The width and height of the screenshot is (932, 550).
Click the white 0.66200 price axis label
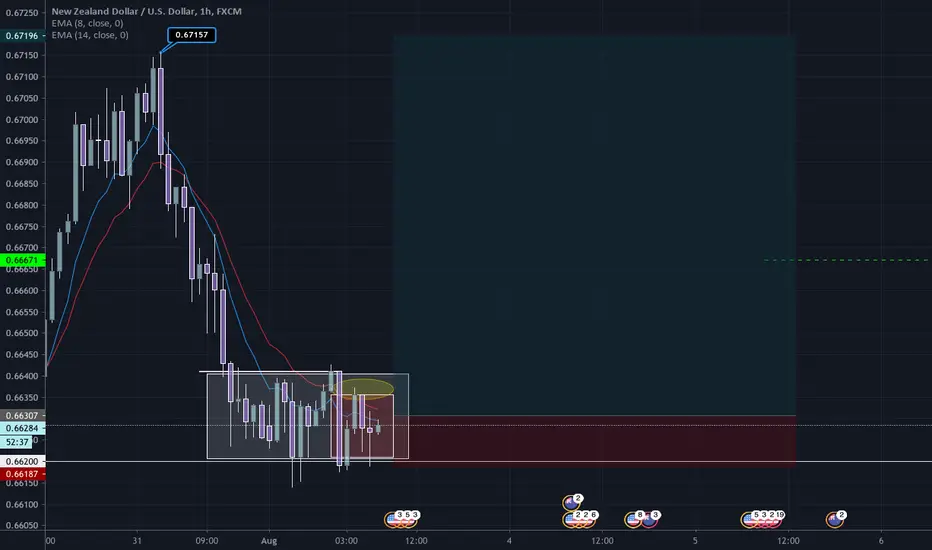click(23, 461)
